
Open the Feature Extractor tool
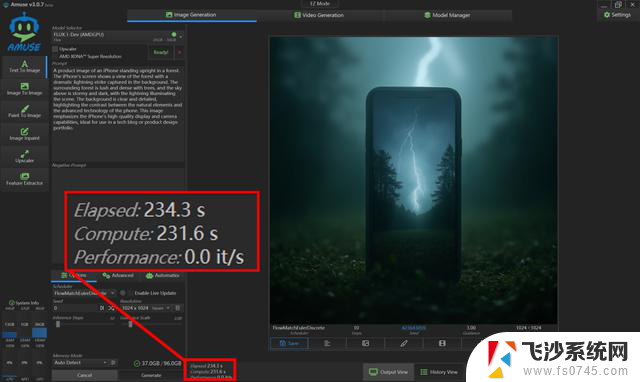point(24,179)
